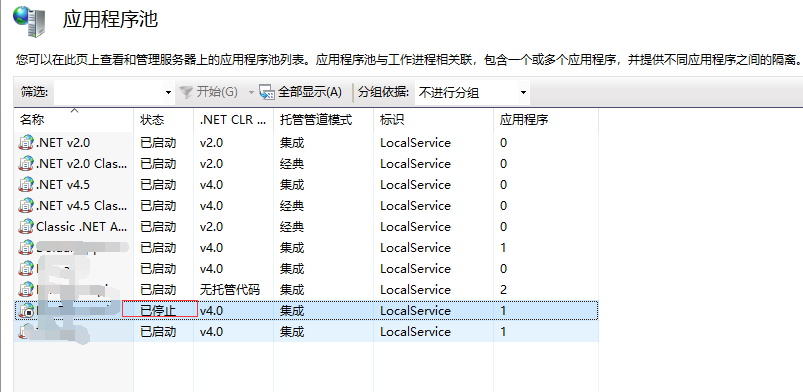
Task: Open the 分组依据 不进行分组 combo box
Action: point(472,93)
